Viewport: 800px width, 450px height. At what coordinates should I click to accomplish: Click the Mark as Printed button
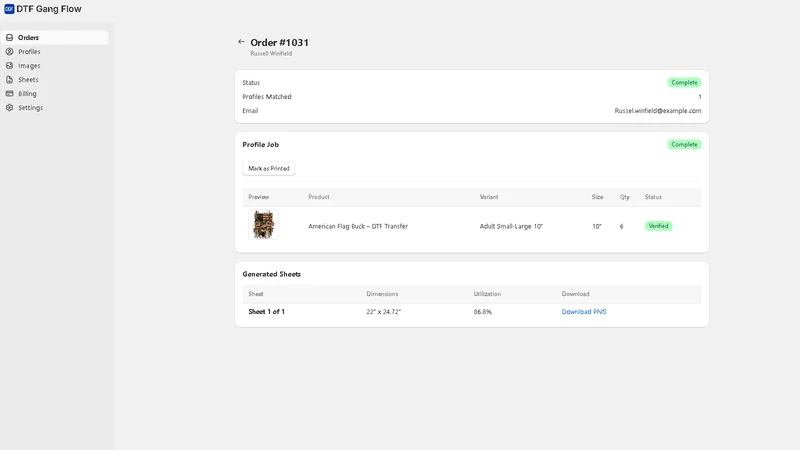269,168
